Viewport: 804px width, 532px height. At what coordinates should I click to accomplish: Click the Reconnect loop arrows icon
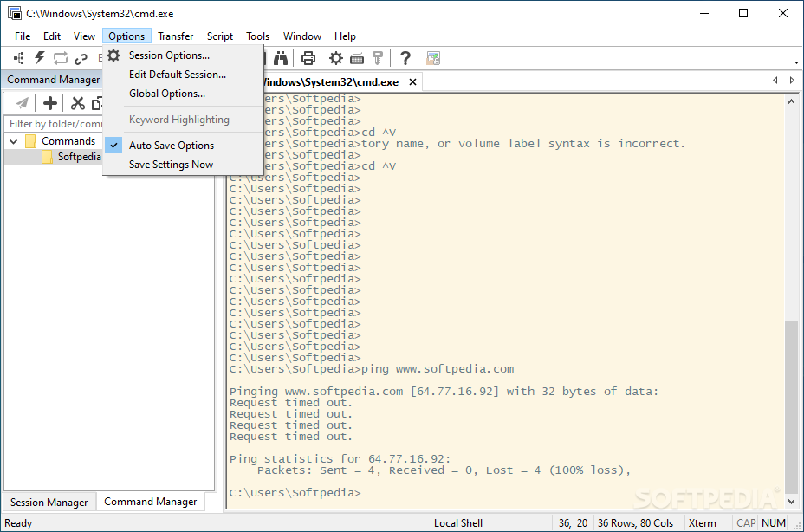(61, 58)
